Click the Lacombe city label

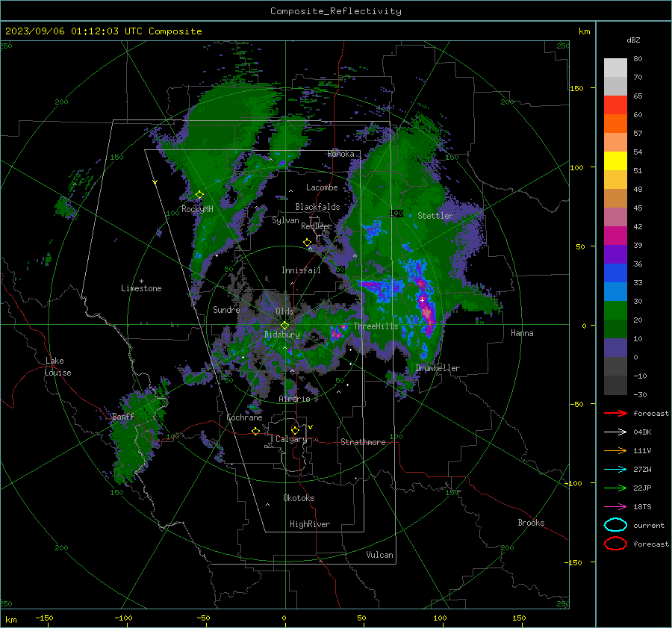click(x=322, y=187)
